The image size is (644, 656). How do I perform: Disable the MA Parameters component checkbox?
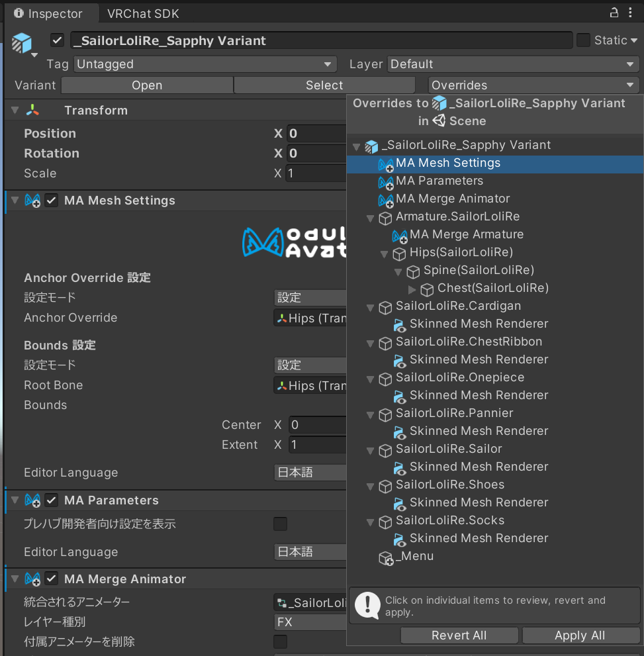coord(52,500)
